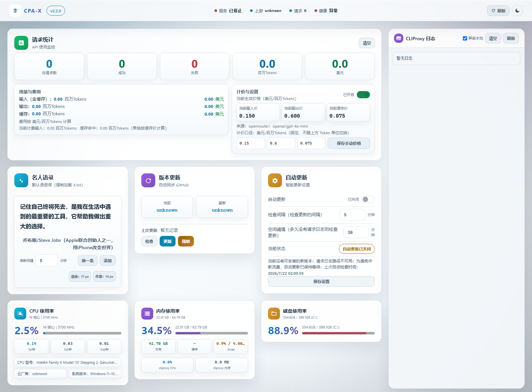Viewport: 532px width, 392px height.
Task: Click manual input price field 0.15
Action: point(251,143)
